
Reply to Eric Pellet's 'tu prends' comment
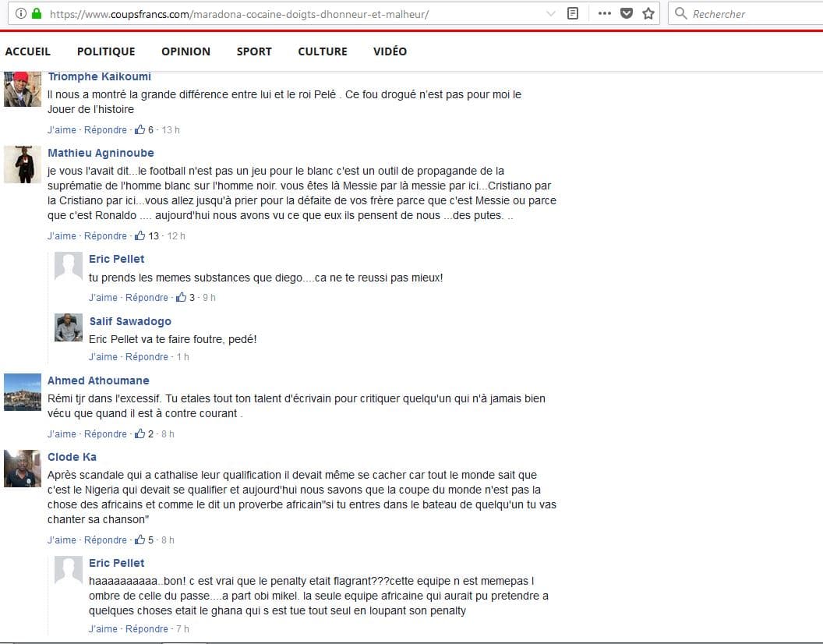(x=147, y=297)
